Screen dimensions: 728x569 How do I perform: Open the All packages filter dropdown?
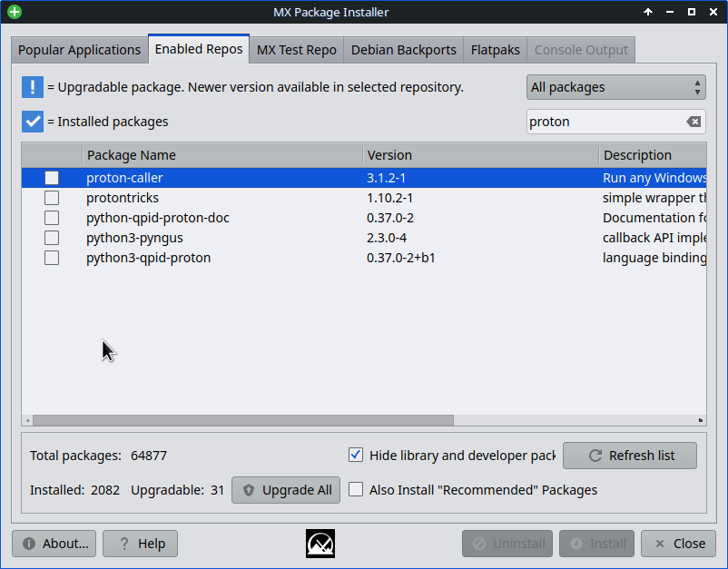pos(615,87)
